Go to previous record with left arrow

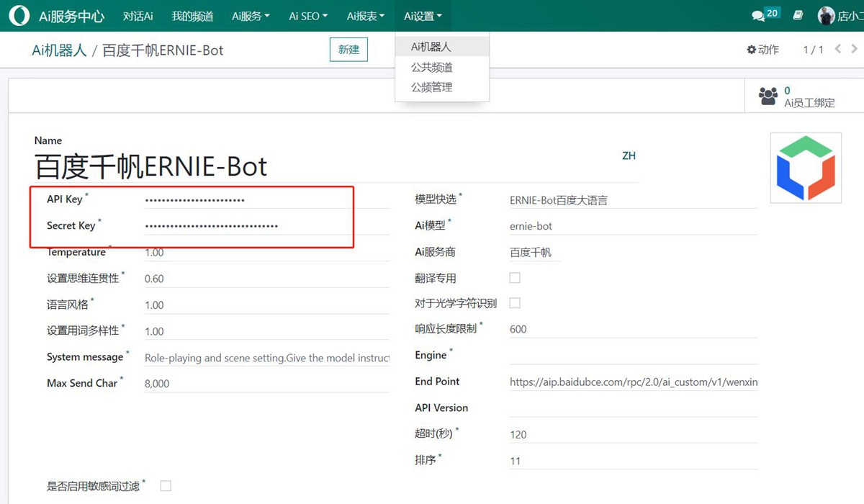[x=837, y=49]
